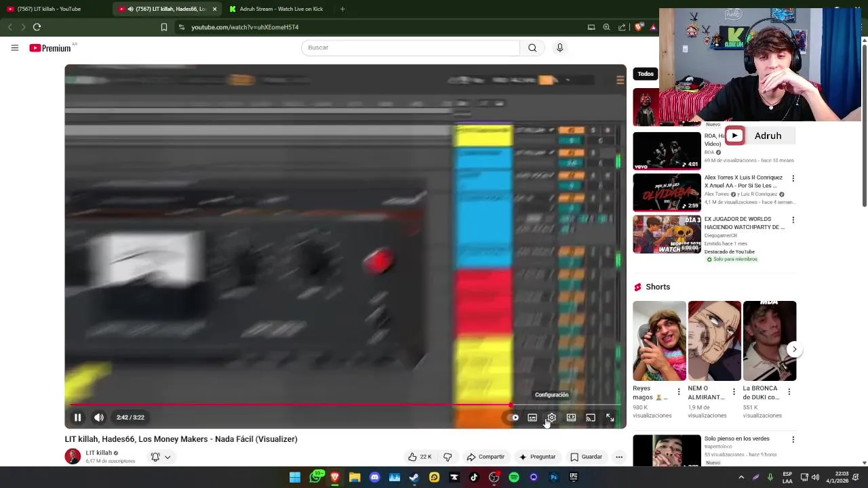868x488 pixels.
Task: Dislike the video with thumbs down
Action: point(448,457)
